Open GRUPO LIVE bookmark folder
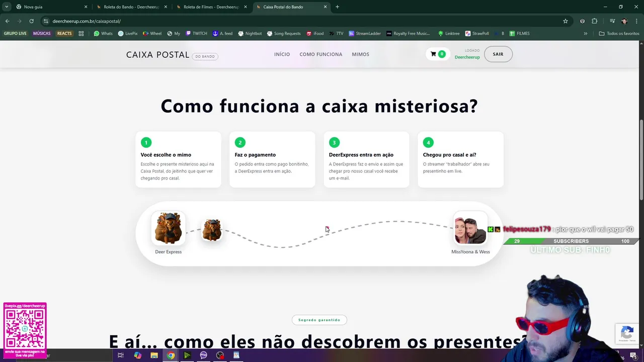The width and height of the screenshot is (644, 362). tap(15, 34)
